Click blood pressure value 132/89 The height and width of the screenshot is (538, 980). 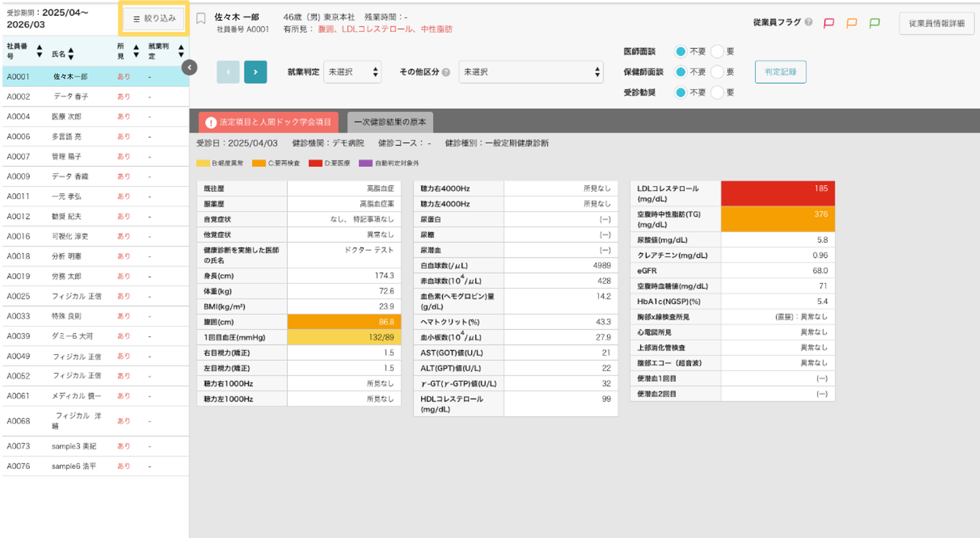click(x=344, y=337)
